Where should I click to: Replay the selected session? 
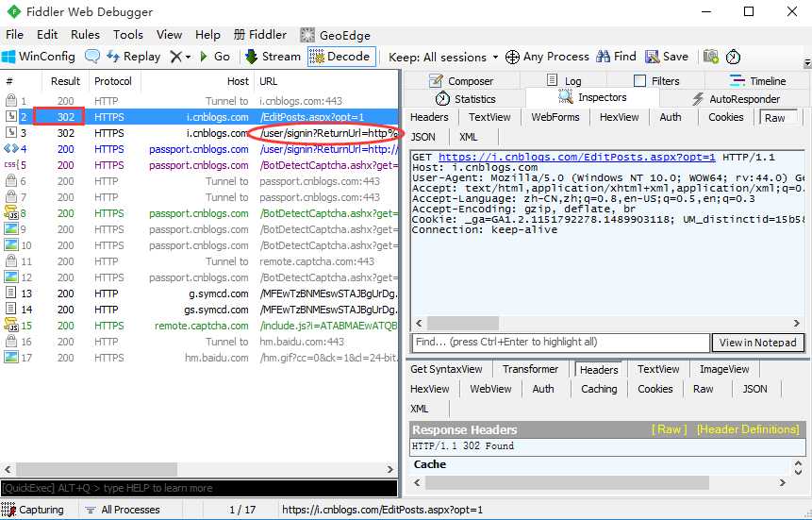(133, 57)
